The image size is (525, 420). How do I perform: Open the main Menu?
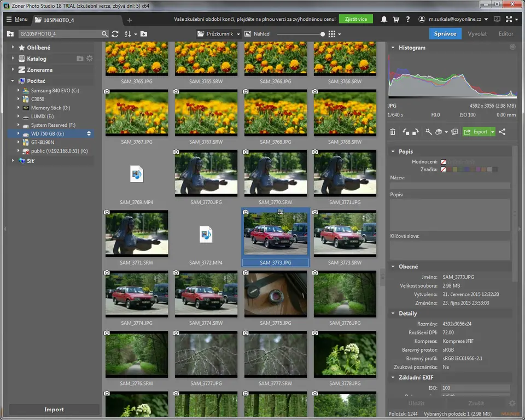pyautogui.click(x=16, y=19)
